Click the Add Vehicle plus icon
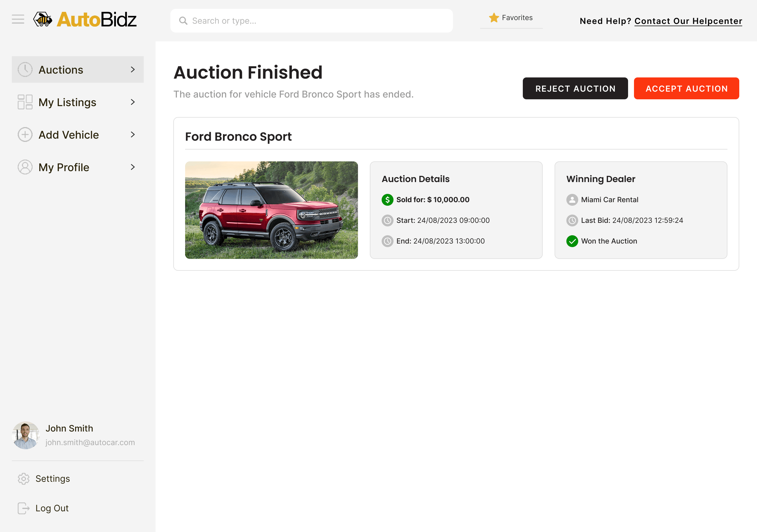This screenshot has width=757, height=532. pos(25,135)
